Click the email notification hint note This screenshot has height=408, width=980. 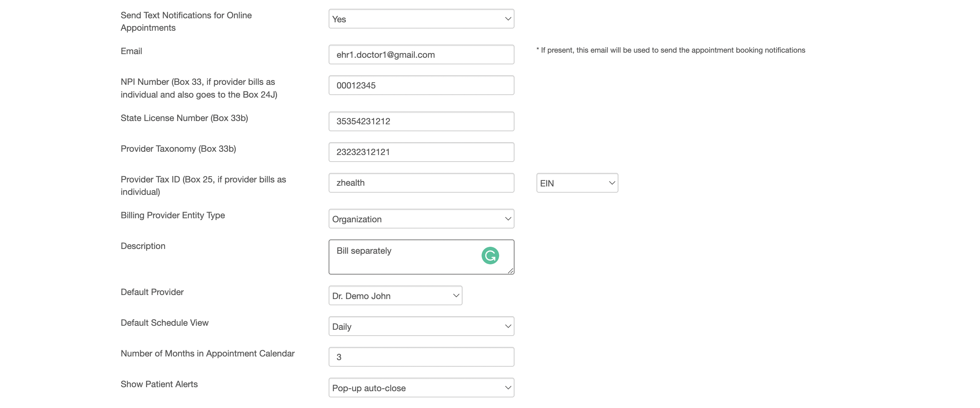[x=670, y=50]
